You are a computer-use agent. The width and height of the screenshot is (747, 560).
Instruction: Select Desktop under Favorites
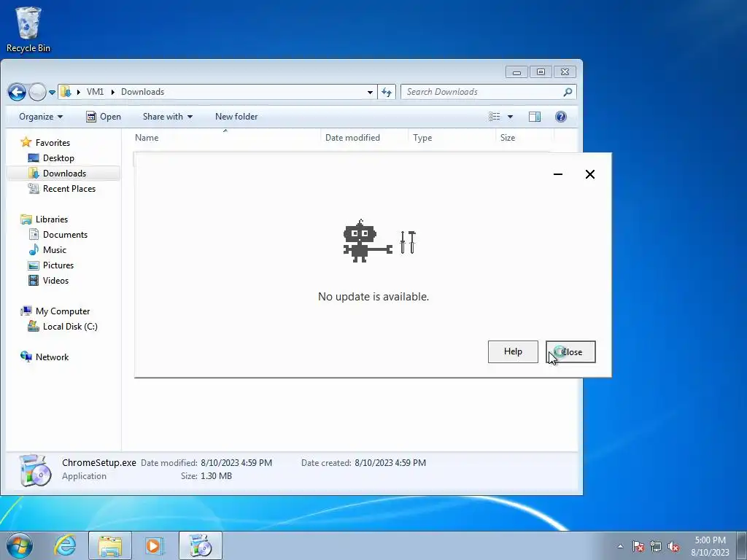(x=58, y=158)
